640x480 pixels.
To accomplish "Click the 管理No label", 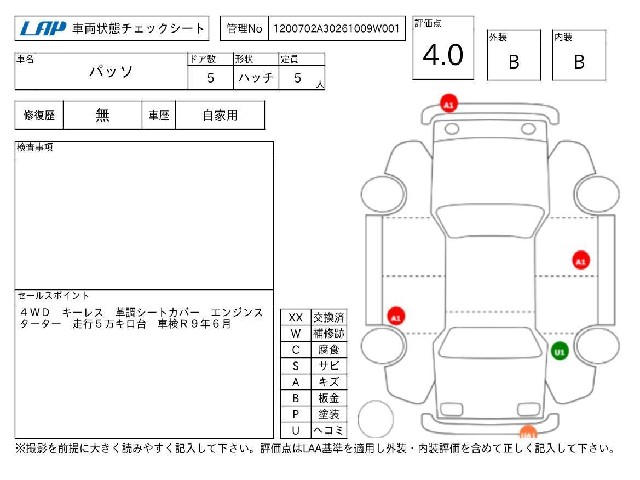I will pyautogui.click(x=244, y=28).
